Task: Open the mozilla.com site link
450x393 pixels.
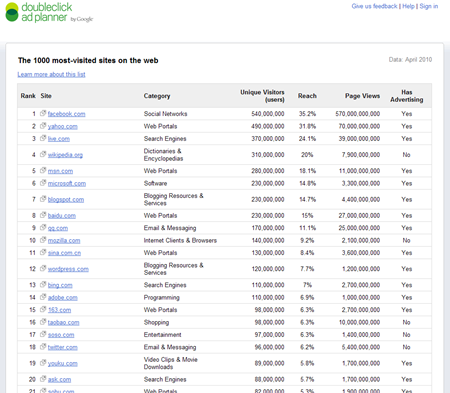Action: point(64,241)
